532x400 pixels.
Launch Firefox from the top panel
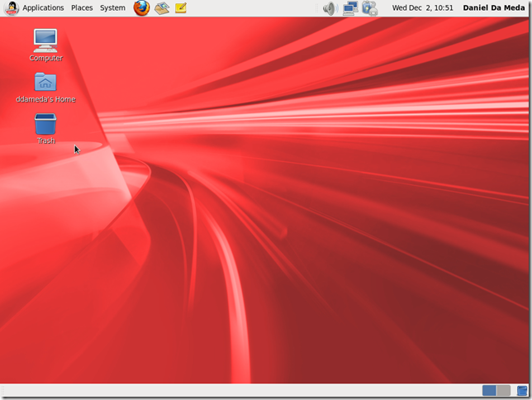point(141,7)
